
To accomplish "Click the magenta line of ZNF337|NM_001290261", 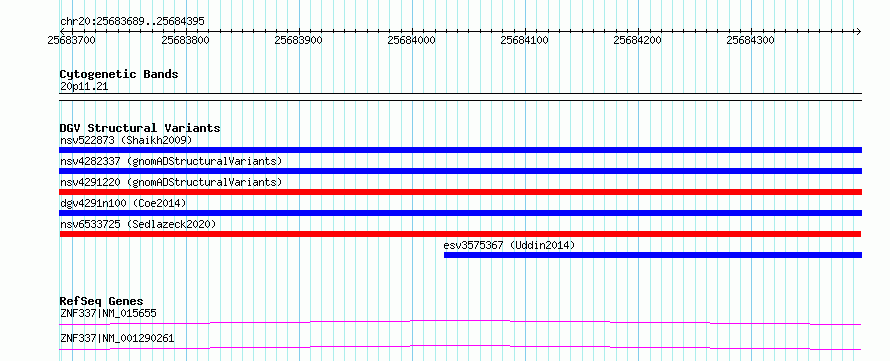I will point(460,347).
